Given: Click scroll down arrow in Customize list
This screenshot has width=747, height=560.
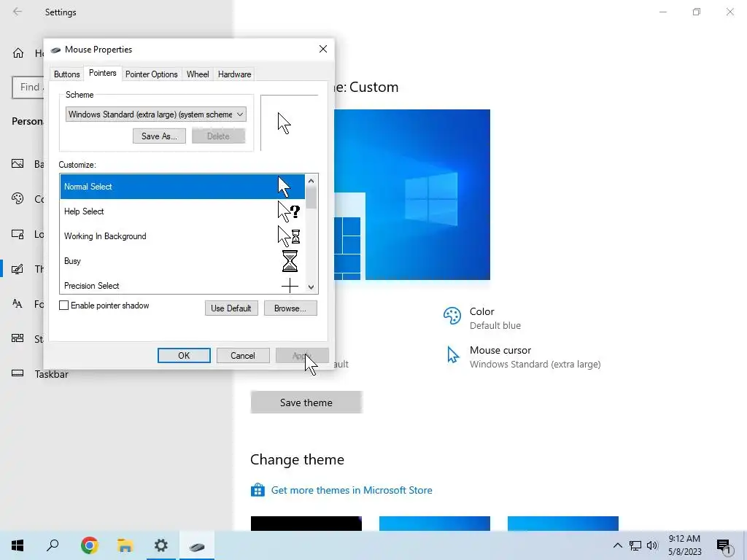Looking at the screenshot, I should point(311,287).
